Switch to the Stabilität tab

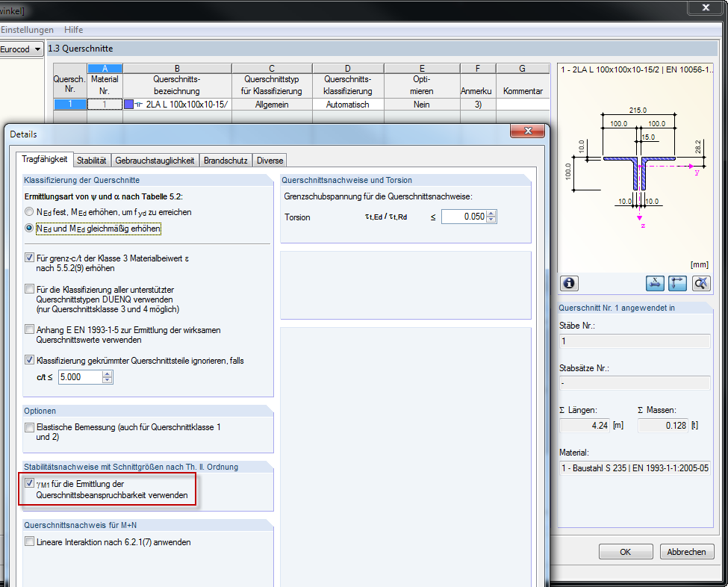tap(91, 161)
